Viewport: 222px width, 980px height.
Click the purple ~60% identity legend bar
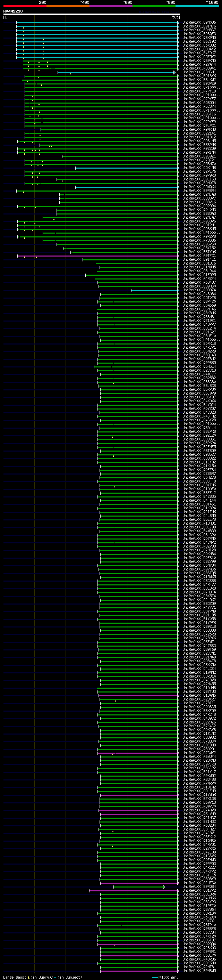coord(111,6)
